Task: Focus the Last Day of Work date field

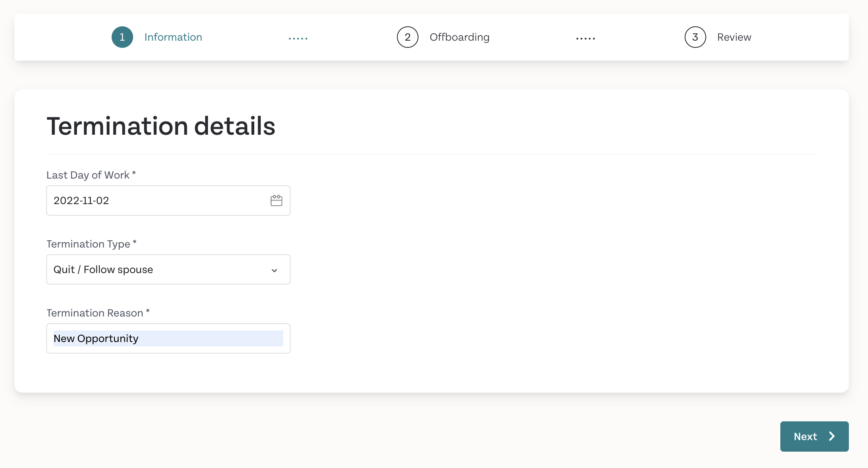Action: 168,201
